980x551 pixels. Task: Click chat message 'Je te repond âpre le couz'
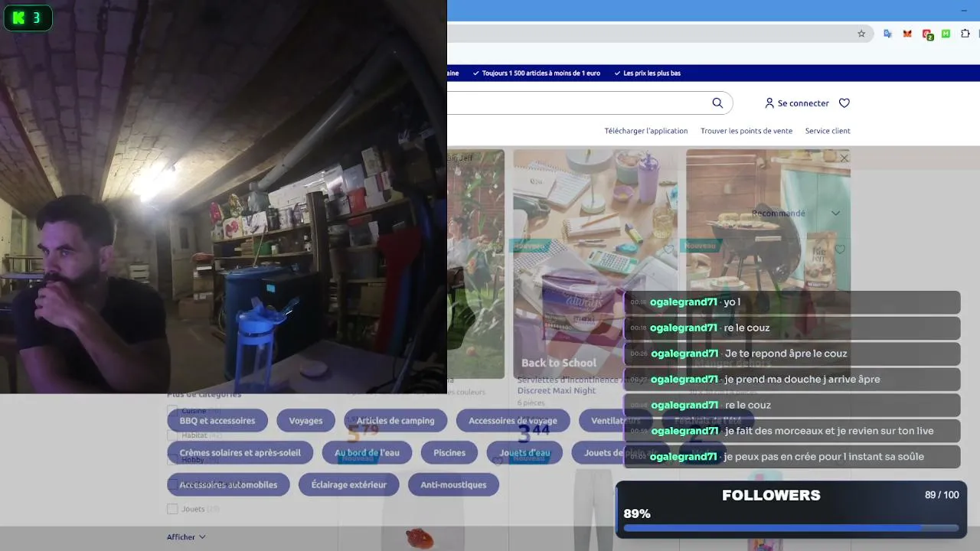pos(792,354)
